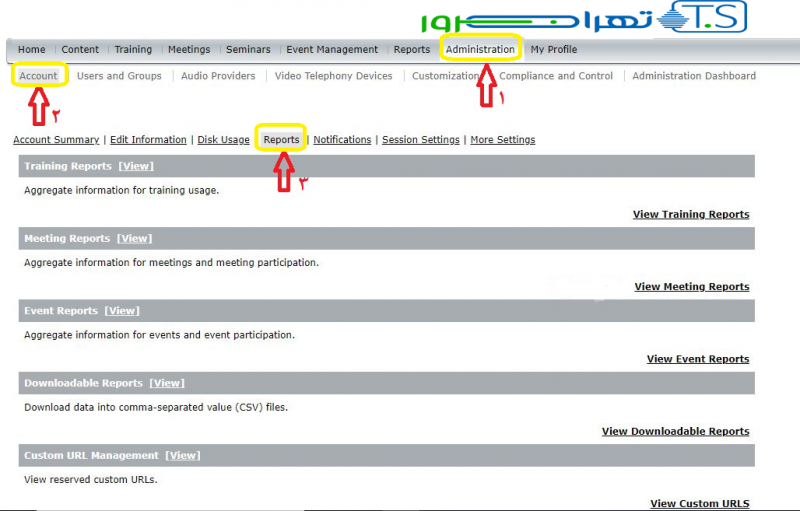800x511 pixels.
Task: Open the Disk Usage link
Action: point(223,140)
